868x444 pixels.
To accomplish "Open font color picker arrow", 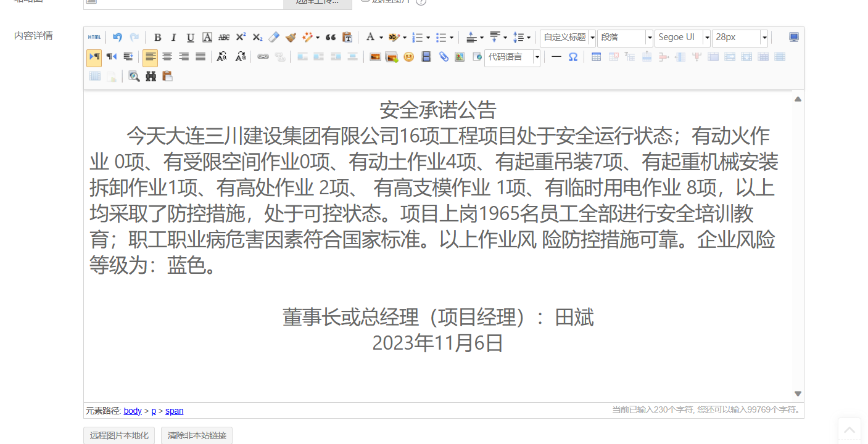I will (381, 38).
